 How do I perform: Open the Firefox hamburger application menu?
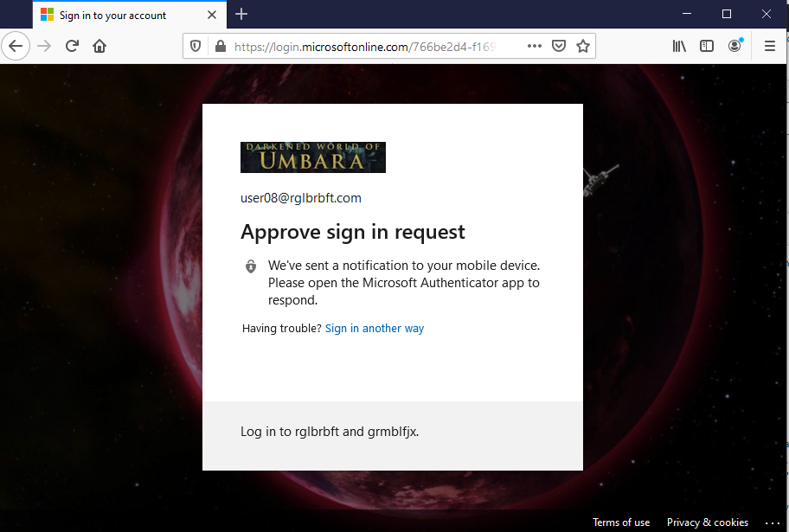[769, 46]
